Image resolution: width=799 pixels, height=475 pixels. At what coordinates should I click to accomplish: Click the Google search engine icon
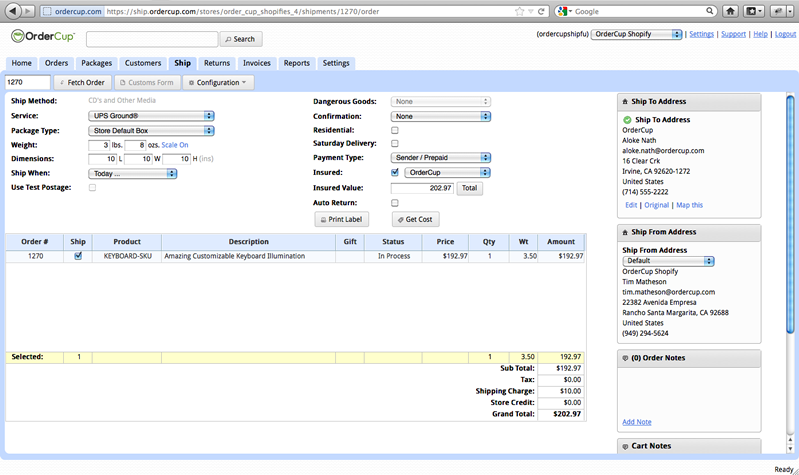562,11
